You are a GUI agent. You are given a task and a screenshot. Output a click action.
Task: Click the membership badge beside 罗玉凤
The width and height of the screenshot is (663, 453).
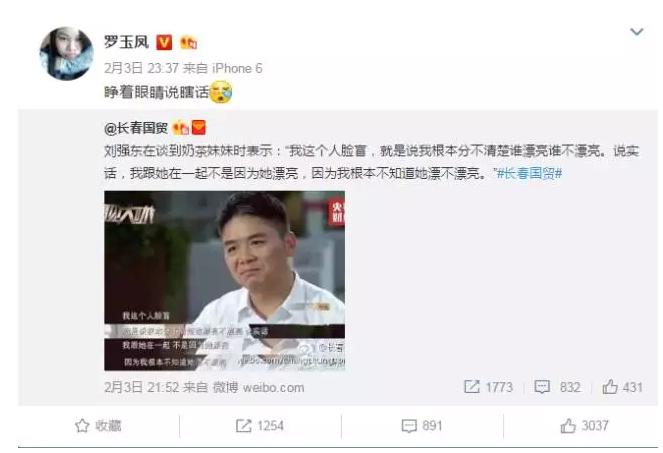tap(189, 42)
